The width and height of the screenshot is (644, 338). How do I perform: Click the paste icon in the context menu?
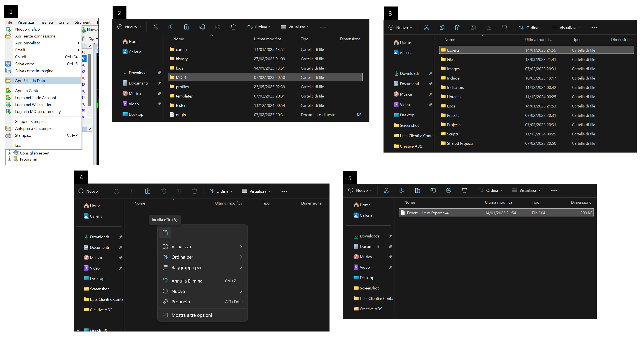[x=165, y=233]
